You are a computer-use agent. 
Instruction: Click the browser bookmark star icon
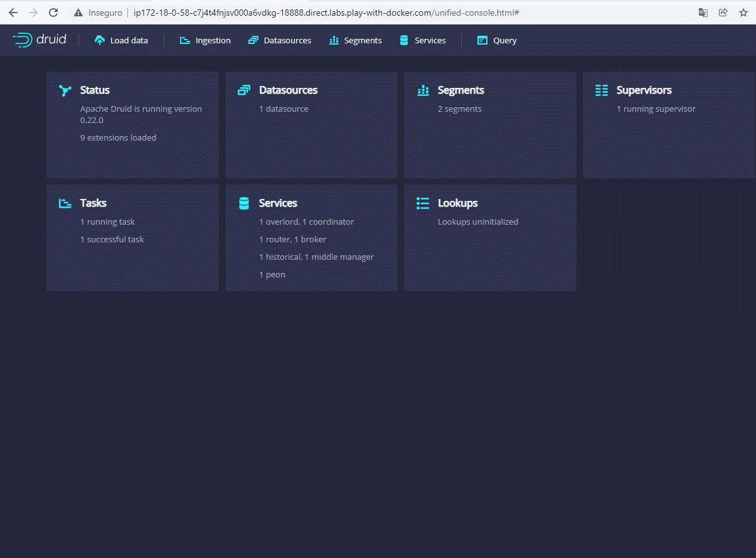[743, 12]
